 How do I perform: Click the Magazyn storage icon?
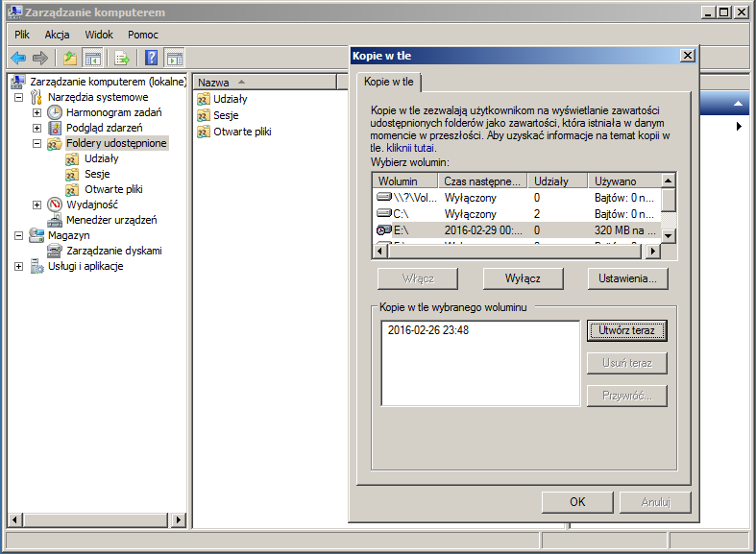point(37,235)
